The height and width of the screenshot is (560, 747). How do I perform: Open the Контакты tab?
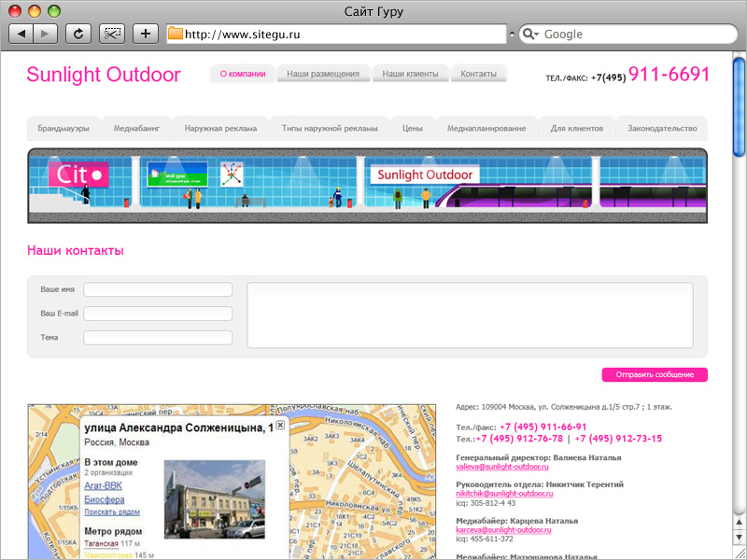(478, 74)
